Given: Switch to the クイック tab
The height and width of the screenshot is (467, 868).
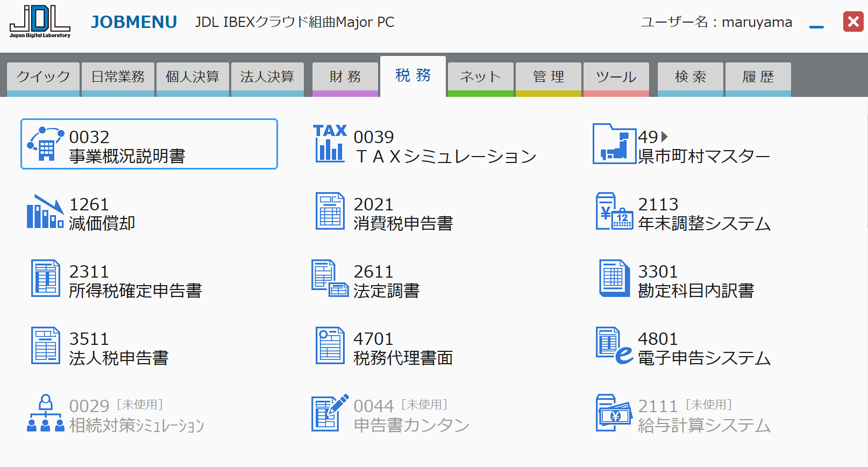Looking at the screenshot, I should 44,79.
